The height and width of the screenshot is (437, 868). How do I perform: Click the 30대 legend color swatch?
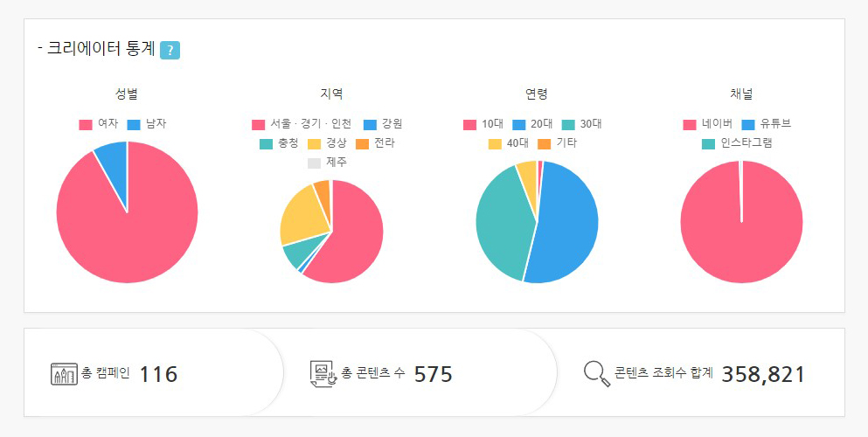click(568, 124)
